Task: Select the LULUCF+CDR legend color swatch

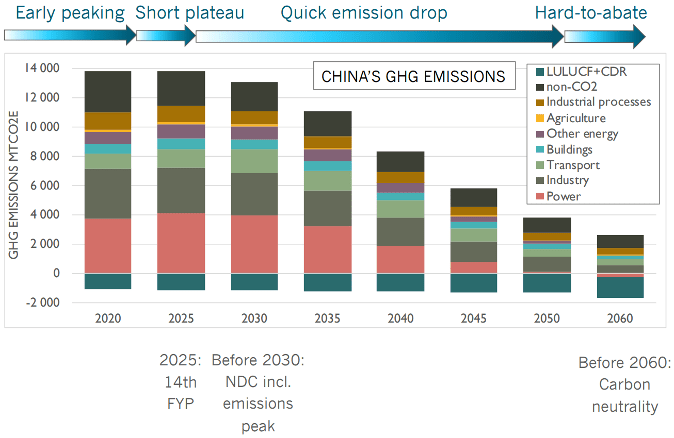Action: [x=541, y=71]
